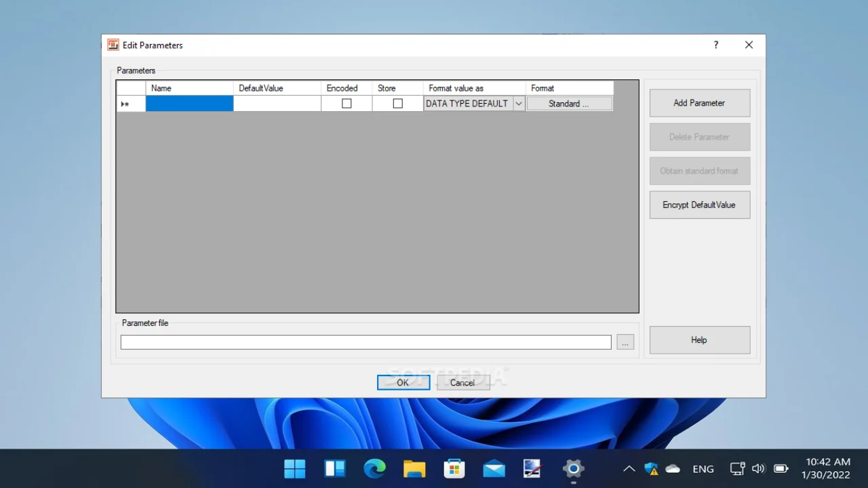Image resolution: width=868 pixels, height=488 pixels.
Task: Select the highlighted Name cell
Action: [189, 104]
